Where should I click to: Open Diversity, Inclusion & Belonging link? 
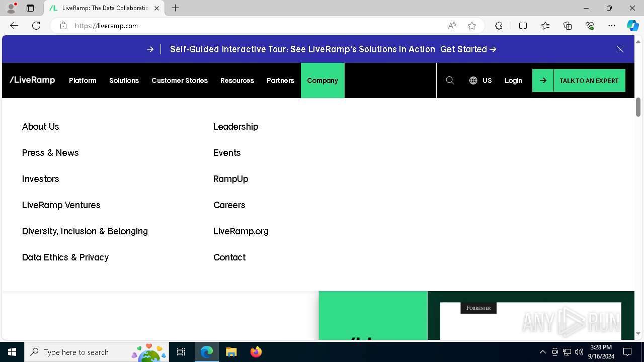click(x=85, y=231)
